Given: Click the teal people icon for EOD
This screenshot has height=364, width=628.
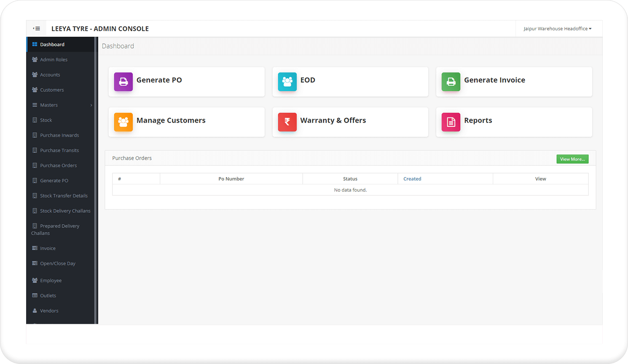Looking at the screenshot, I should (x=287, y=82).
